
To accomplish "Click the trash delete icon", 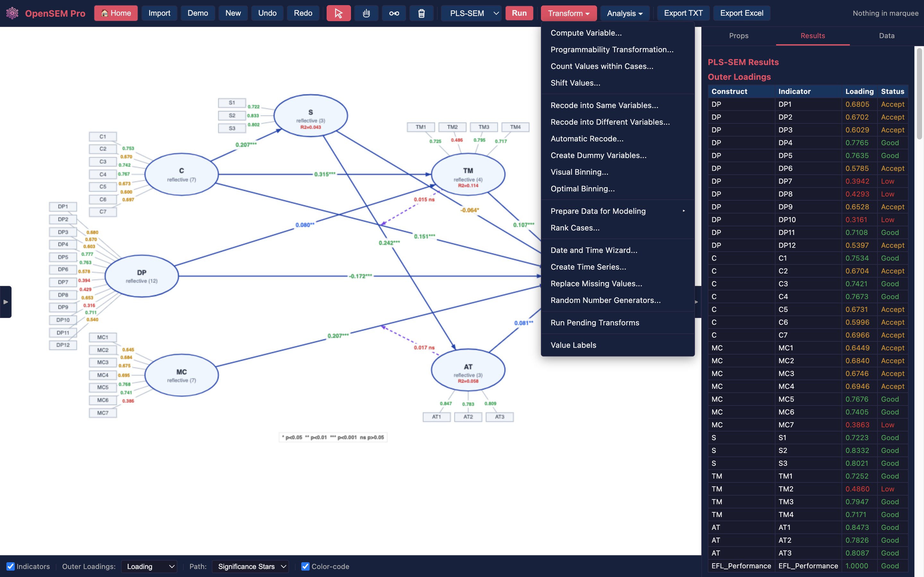I will (x=421, y=13).
